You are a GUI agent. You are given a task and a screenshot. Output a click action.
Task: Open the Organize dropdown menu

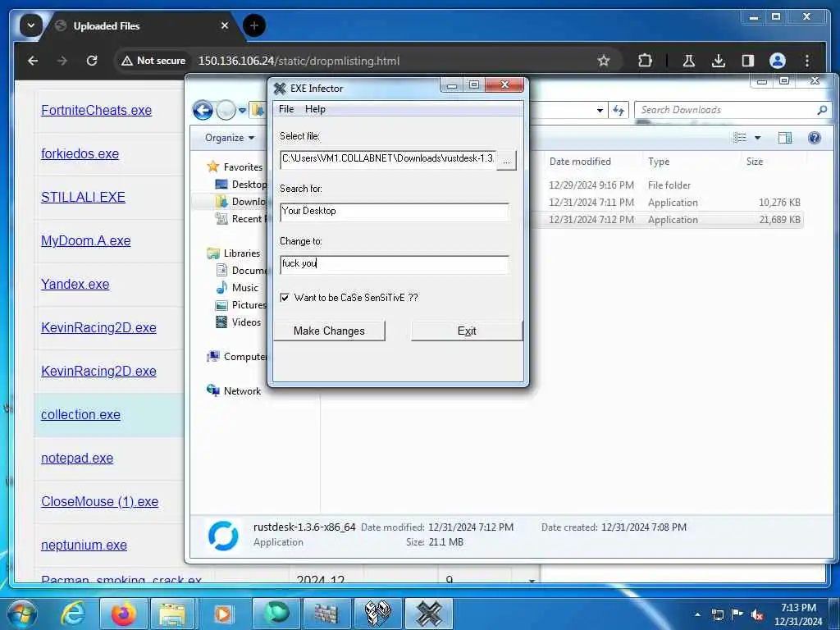pyautogui.click(x=230, y=138)
